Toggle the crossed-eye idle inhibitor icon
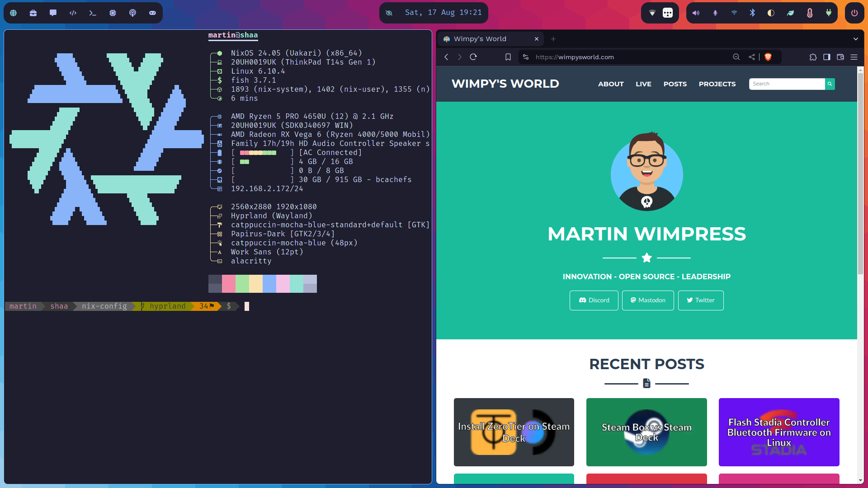 pos(389,13)
